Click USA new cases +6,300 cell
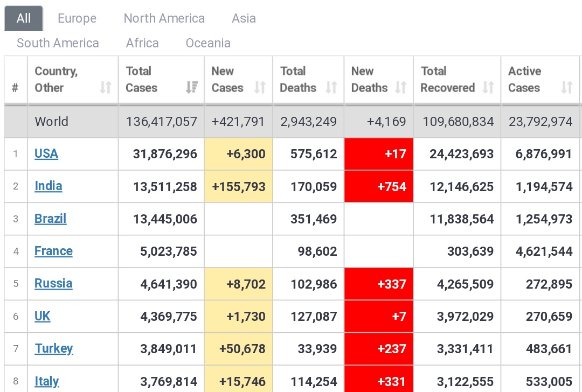The image size is (582, 392). [238, 154]
